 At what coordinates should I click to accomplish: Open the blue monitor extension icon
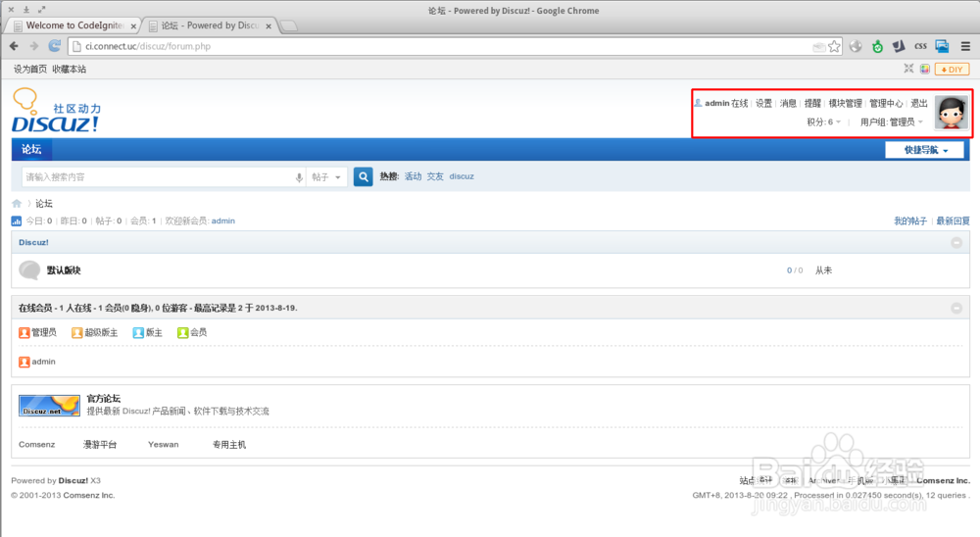pyautogui.click(x=942, y=46)
